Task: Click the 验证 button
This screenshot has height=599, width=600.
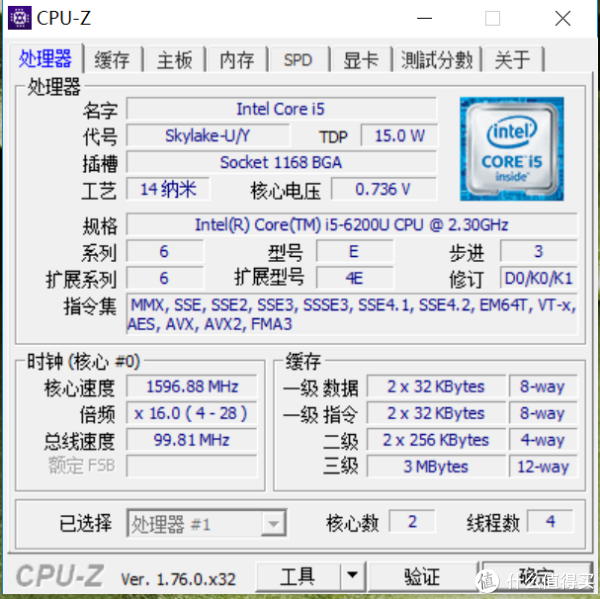Action: coord(423,576)
